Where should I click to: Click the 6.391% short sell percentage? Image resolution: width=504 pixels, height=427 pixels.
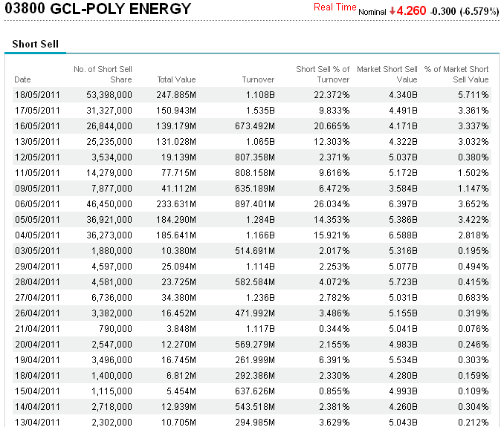(335, 360)
